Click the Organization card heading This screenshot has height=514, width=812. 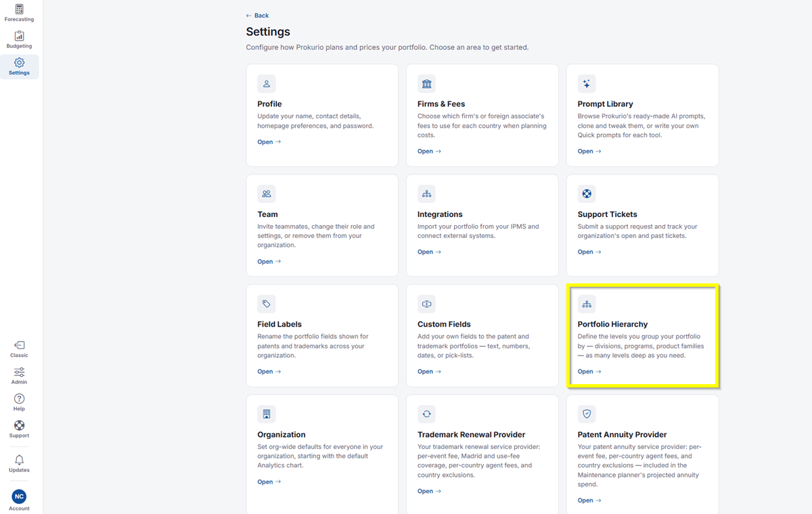coord(281,435)
